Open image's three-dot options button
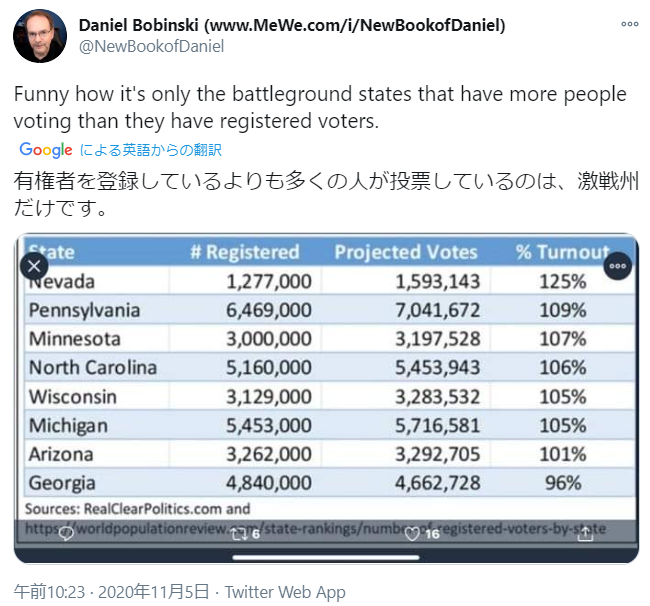The image size is (650, 606). pyautogui.click(x=618, y=266)
